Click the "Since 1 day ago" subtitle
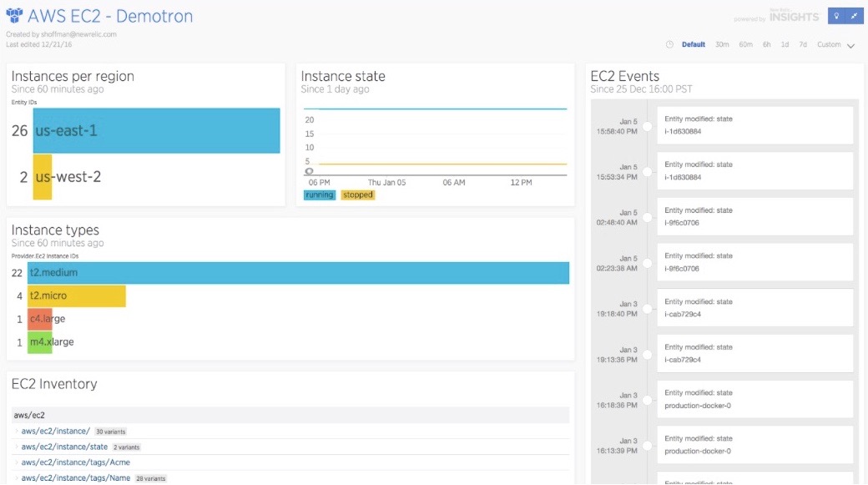 click(335, 89)
